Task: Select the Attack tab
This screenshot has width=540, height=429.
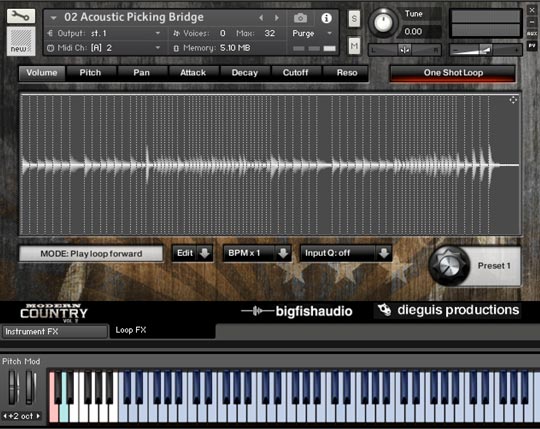Action: pyautogui.click(x=193, y=73)
